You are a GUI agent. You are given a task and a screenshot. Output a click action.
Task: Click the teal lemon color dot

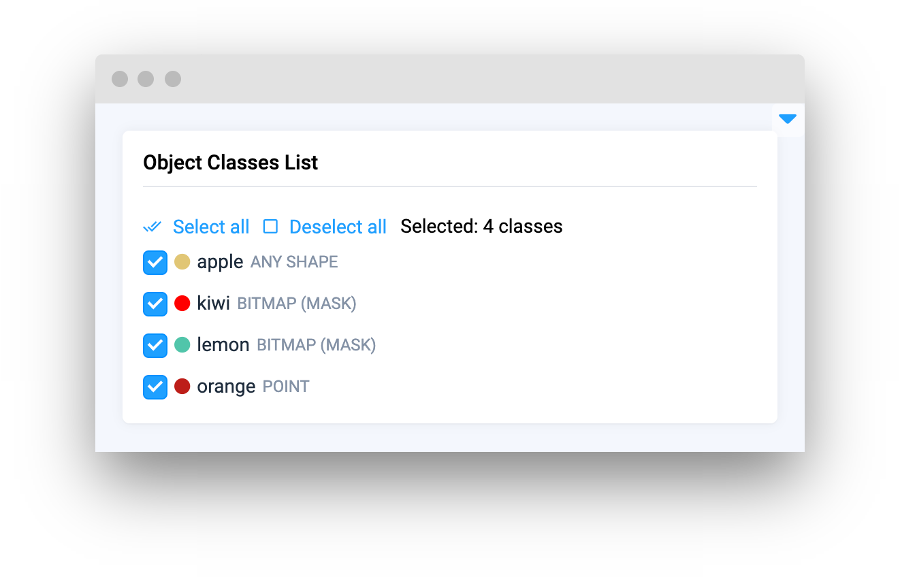[182, 345]
